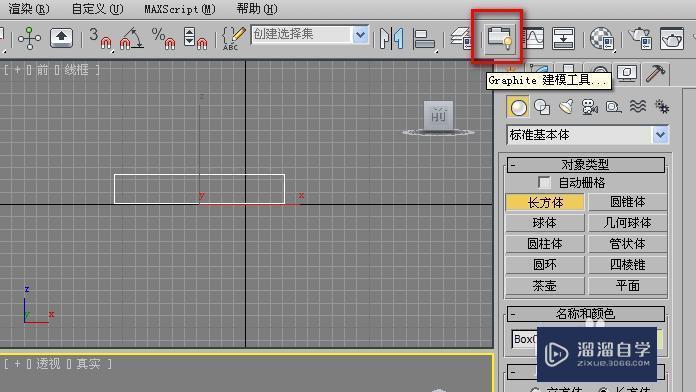Screen dimensions: 696x392
Task: Switch to the Utilities hammer tab
Action: [655, 73]
